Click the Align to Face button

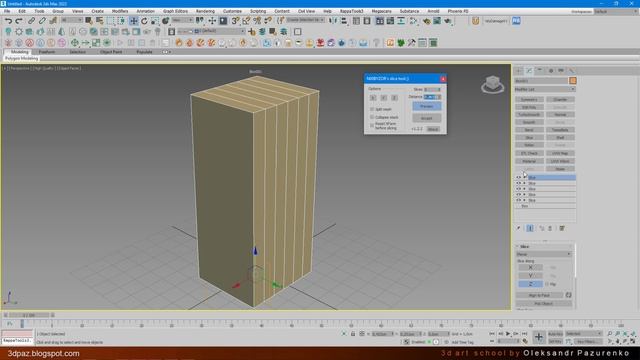(540, 295)
